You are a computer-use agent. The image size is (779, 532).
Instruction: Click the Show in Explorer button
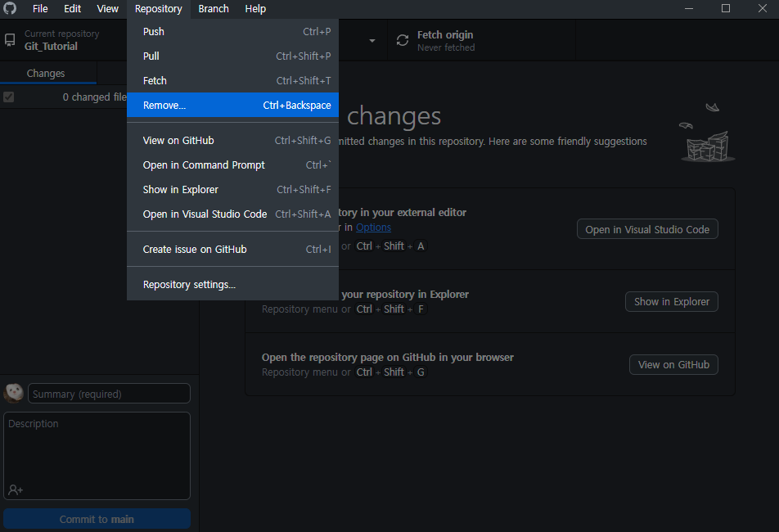pyautogui.click(x=672, y=301)
